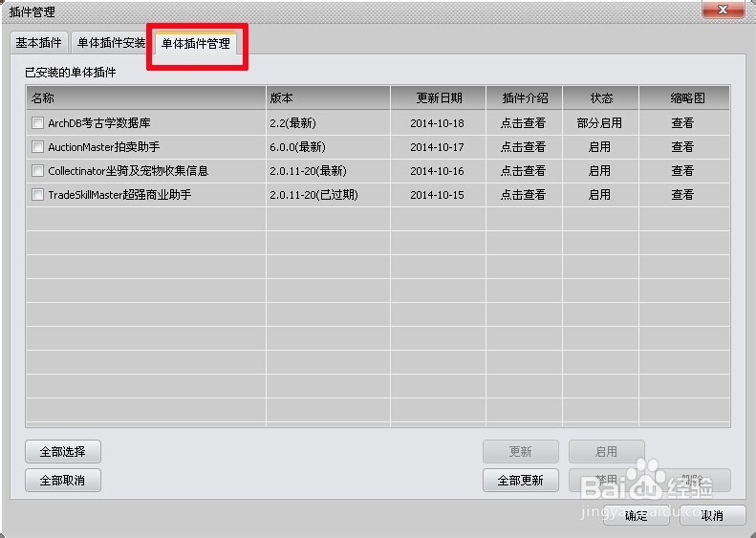Switch to the 基本插件 tab
Screen dimensions: 756x538
[x=38, y=43]
